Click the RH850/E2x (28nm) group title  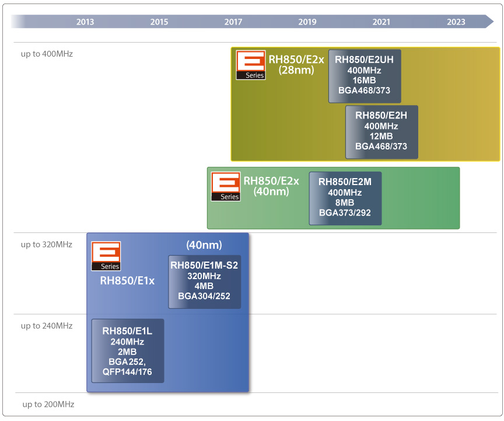point(296,65)
